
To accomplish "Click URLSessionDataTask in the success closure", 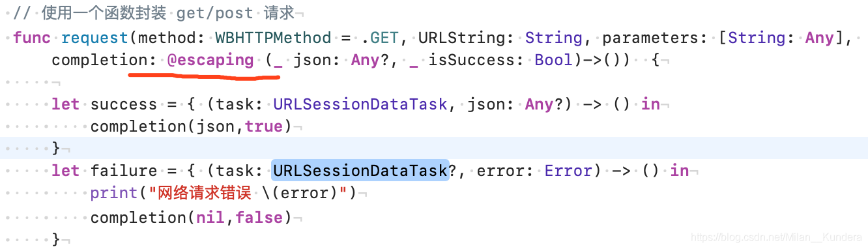I will (360, 104).
